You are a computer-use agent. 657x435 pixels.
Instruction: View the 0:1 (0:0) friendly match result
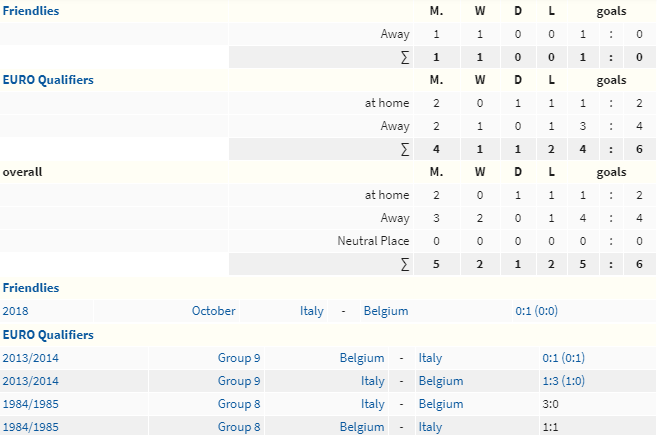pos(537,311)
